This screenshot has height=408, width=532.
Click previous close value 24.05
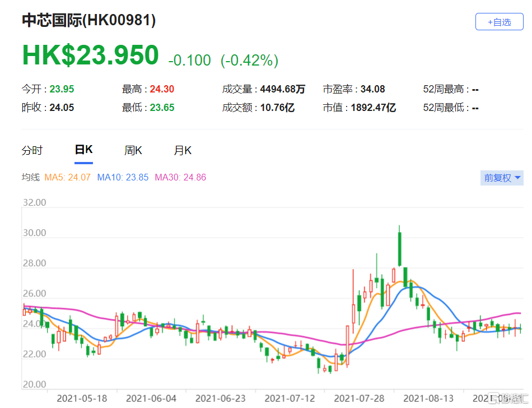point(62,108)
